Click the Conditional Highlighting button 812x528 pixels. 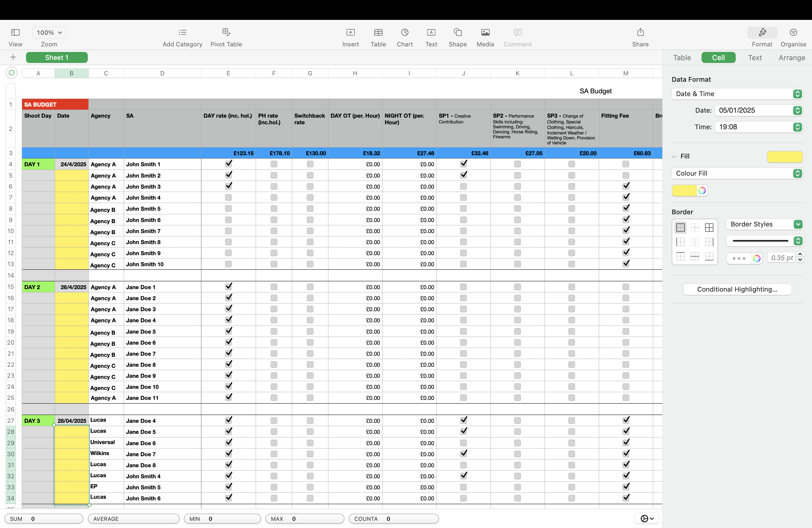[x=737, y=289]
